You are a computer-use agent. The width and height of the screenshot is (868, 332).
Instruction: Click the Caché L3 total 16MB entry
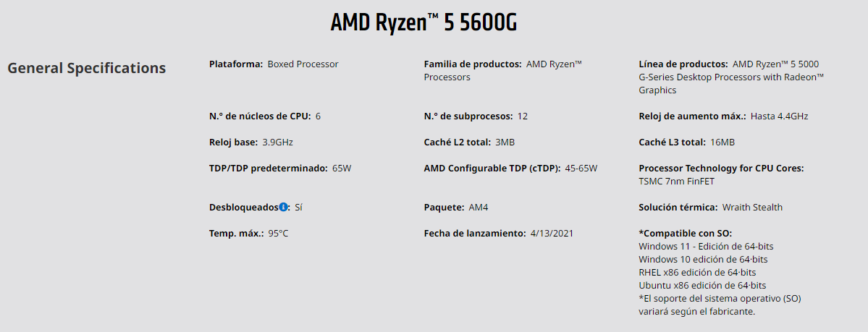686,142
